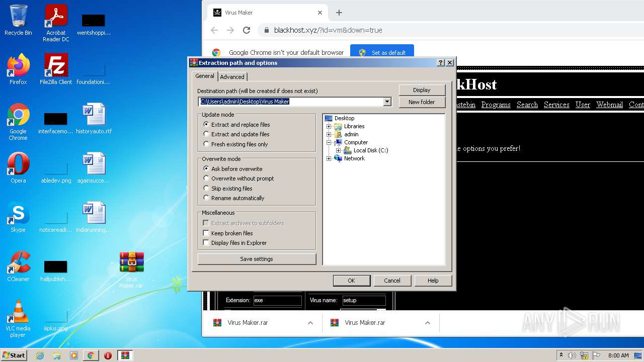Select Extract and update files option

click(236, 134)
